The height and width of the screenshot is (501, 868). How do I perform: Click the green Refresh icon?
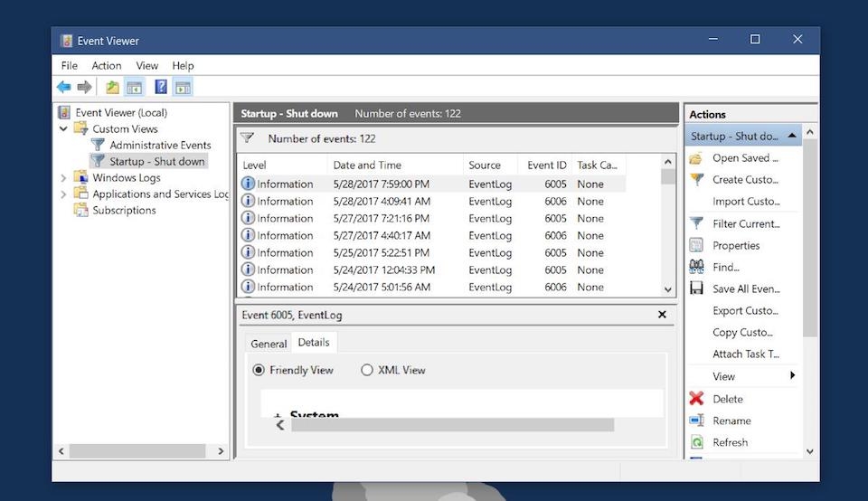coord(696,441)
